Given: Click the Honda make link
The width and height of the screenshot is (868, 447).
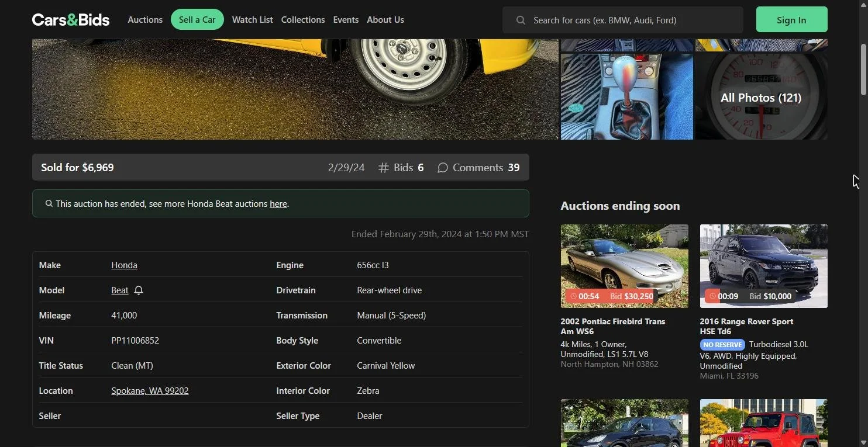Looking at the screenshot, I should [124, 265].
